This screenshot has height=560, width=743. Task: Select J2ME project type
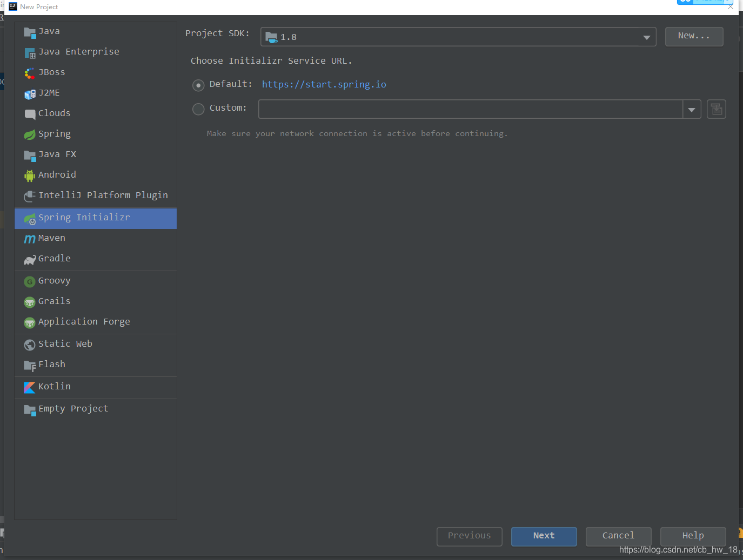point(96,93)
